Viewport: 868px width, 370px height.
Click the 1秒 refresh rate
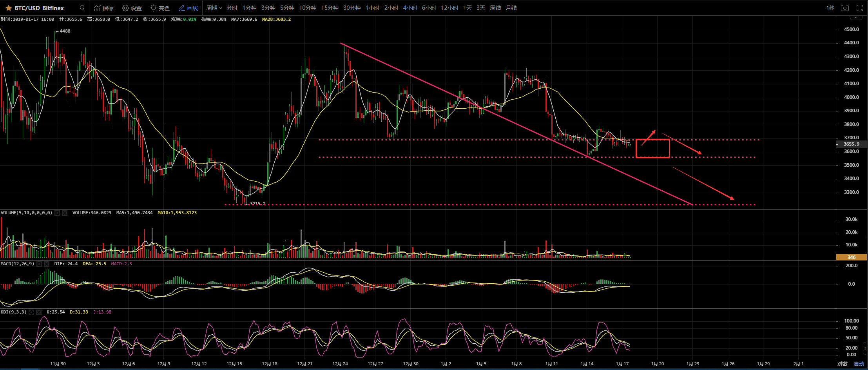(x=830, y=8)
